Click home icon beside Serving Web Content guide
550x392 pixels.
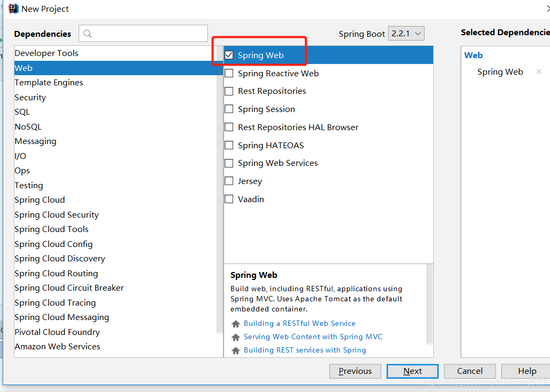tap(236, 337)
